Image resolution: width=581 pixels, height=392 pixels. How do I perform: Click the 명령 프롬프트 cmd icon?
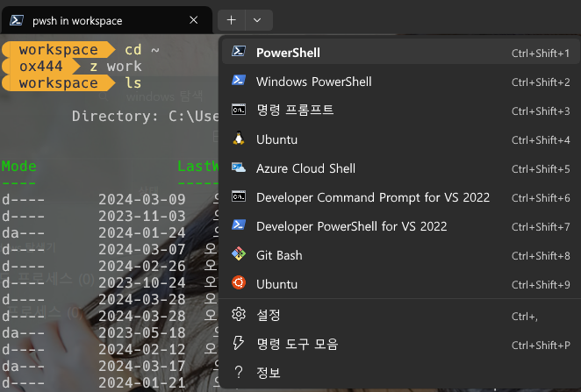pos(239,110)
